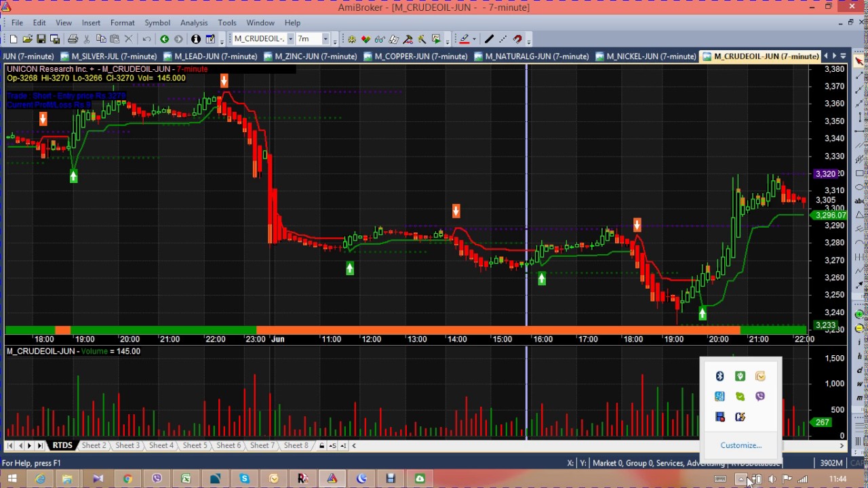Click the yellow bug icon in analysis toolbar
The height and width of the screenshot is (488, 868).
[351, 39]
